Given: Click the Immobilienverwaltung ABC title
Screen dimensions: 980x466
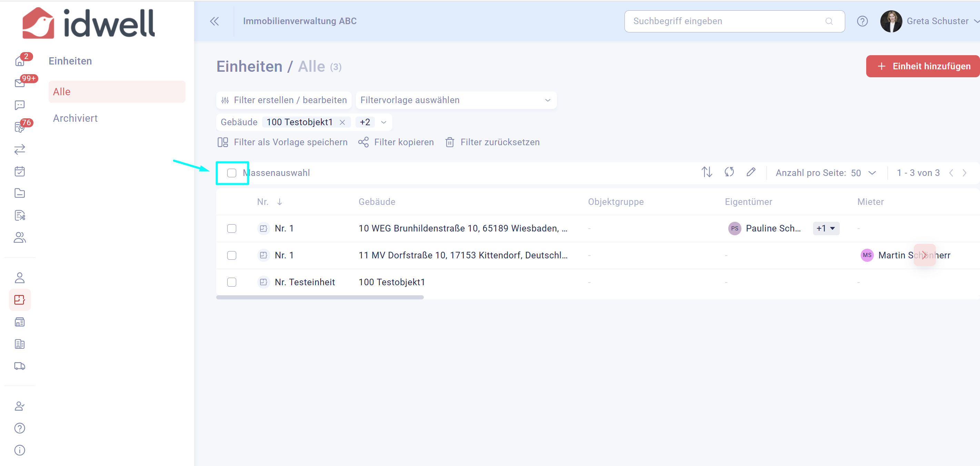Looking at the screenshot, I should pos(300,21).
